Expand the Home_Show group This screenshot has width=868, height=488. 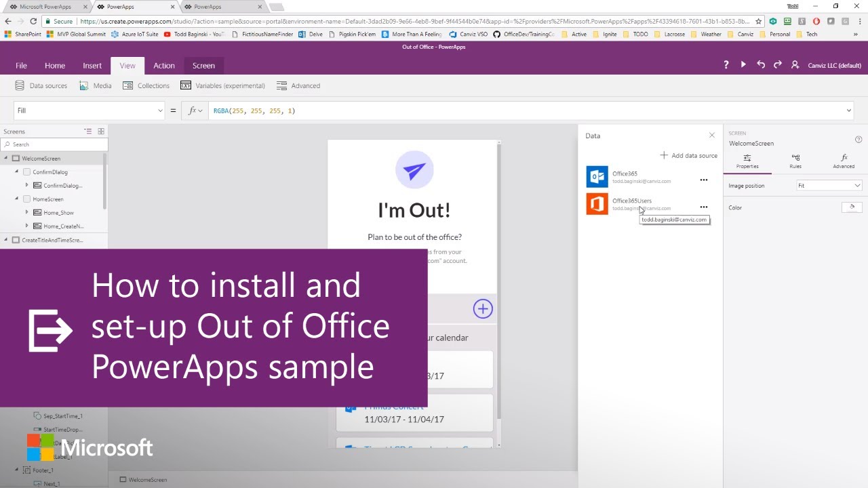(27, 213)
